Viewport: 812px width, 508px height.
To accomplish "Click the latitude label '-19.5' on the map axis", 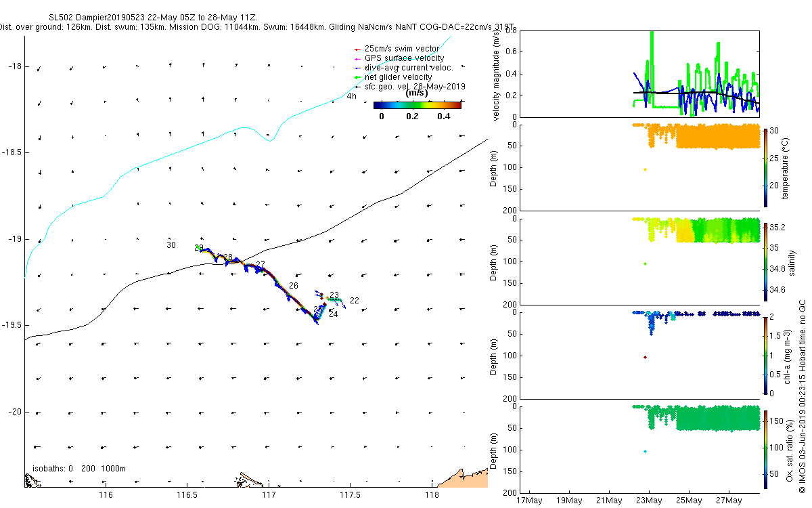I will pyautogui.click(x=12, y=326).
